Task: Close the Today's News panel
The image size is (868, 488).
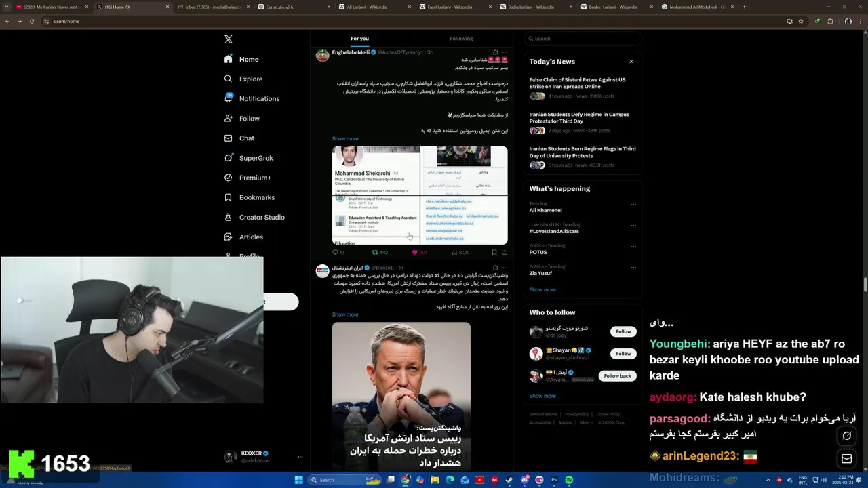Action: (x=631, y=61)
